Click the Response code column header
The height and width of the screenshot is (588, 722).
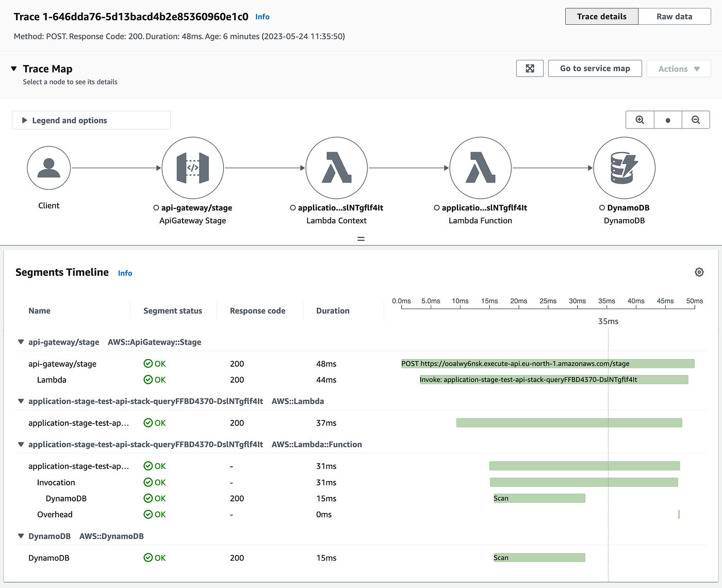click(258, 311)
